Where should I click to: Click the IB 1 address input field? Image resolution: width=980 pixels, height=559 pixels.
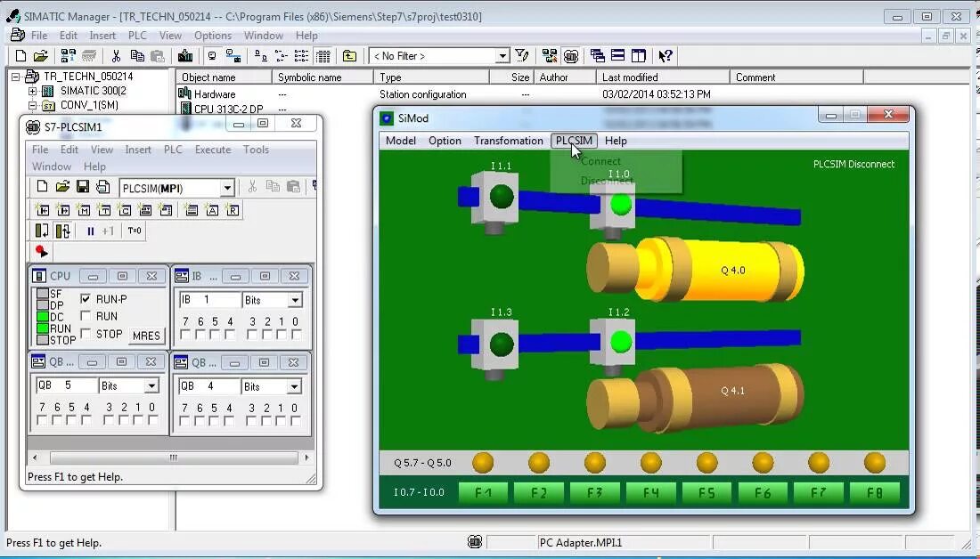pyautogui.click(x=209, y=301)
